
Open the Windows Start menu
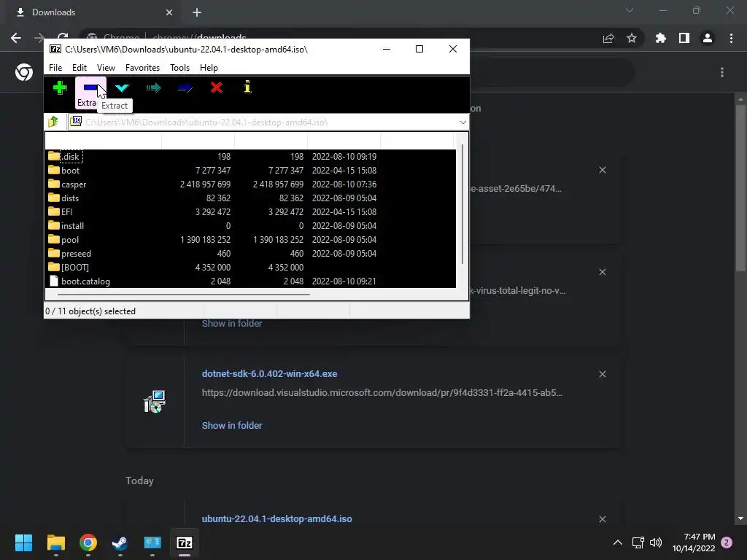click(23, 542)
